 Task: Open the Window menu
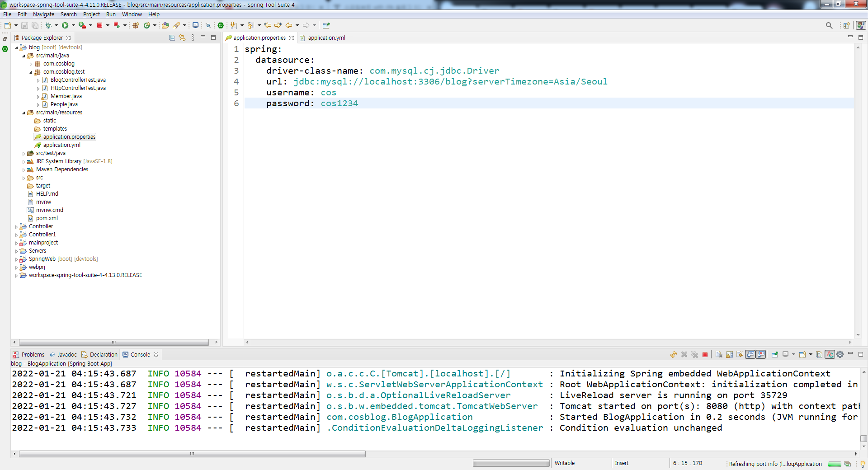tap(132, 14)
